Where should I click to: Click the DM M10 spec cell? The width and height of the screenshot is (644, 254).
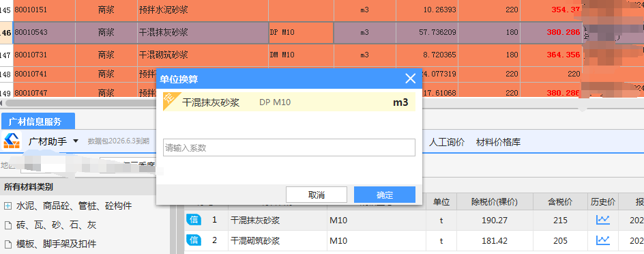pyautogui.click(x=301, y=55)
